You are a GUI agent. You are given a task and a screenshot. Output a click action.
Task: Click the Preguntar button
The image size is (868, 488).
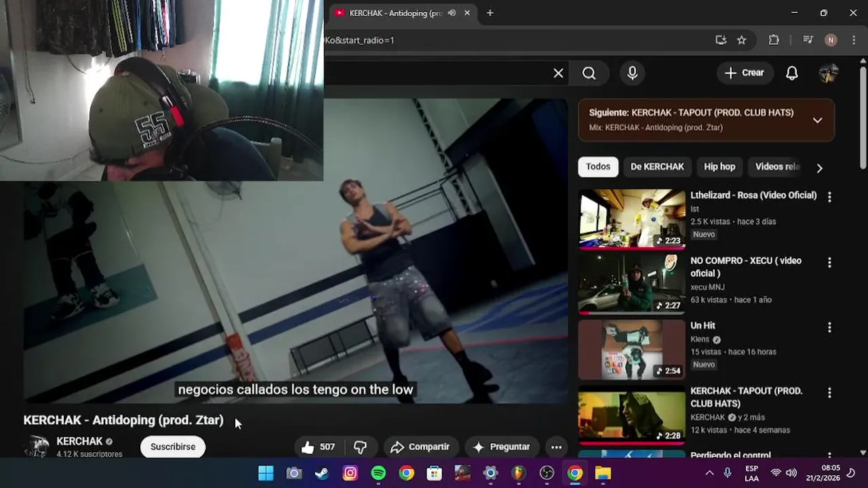point(501,447)
